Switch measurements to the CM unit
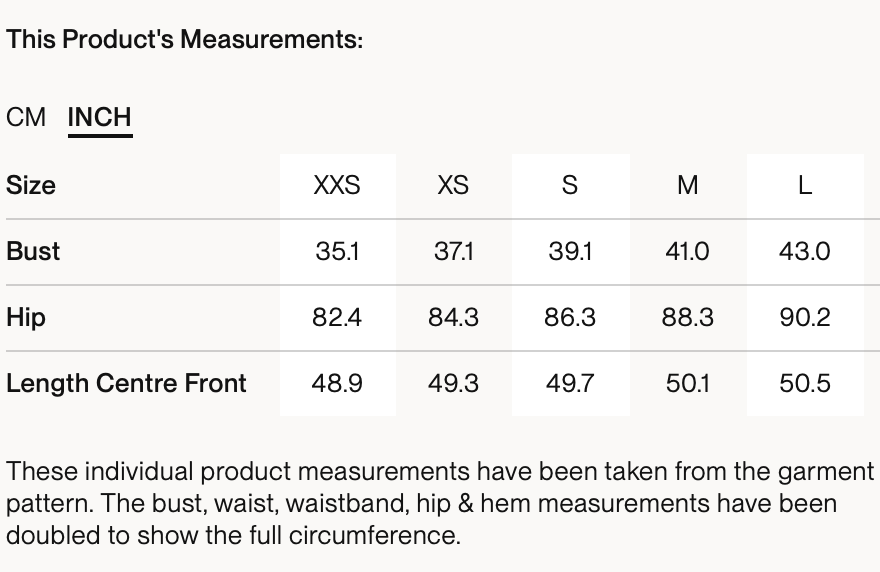Screen dimensions: 880x572 (26, 117)
